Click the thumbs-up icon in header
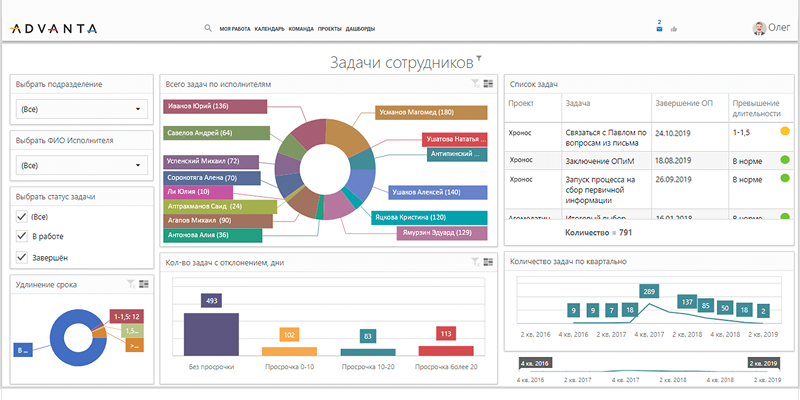The height and width of the screenshot is (400, 800). pos(674,29)
